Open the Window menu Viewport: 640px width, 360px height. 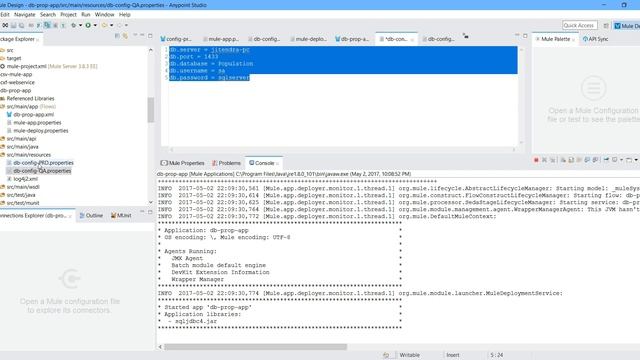click(x=104, y=15)
